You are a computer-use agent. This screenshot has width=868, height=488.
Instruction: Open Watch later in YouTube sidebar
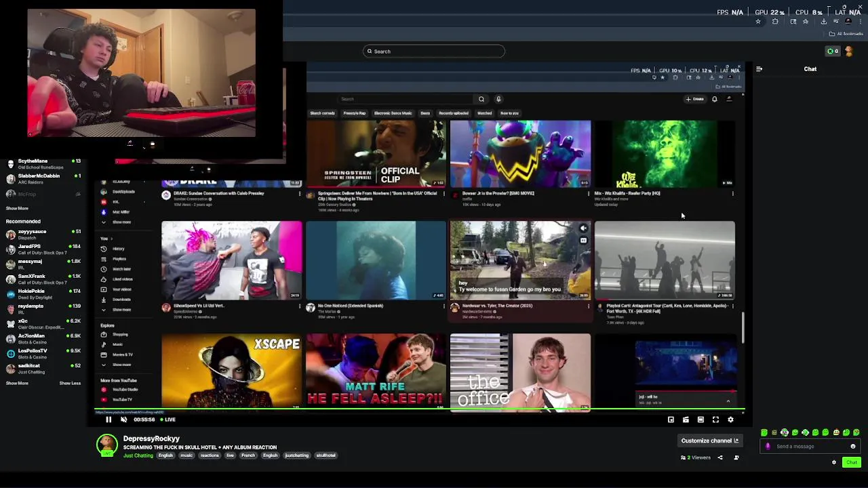pyautogui.click(x=121, y=269)
